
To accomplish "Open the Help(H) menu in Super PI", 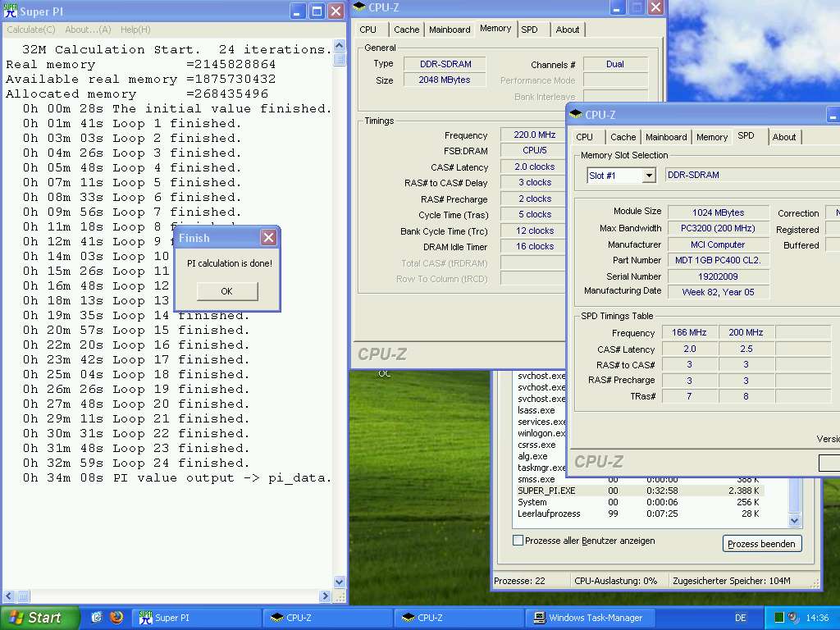I will pos(135,30).
